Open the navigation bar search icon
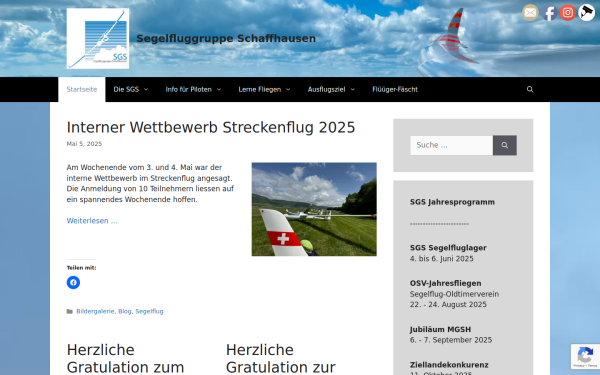This screenshot has height=375, width=600. point(530,89)
